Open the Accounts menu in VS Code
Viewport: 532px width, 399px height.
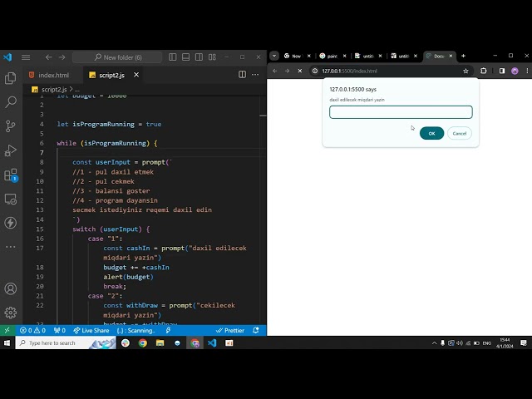click(x=11, y=288)
